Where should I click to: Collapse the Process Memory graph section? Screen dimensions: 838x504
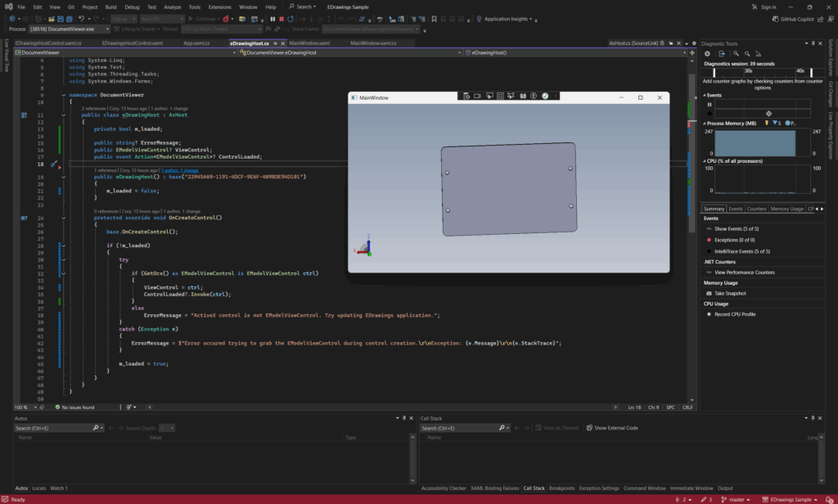pos(705,123)
